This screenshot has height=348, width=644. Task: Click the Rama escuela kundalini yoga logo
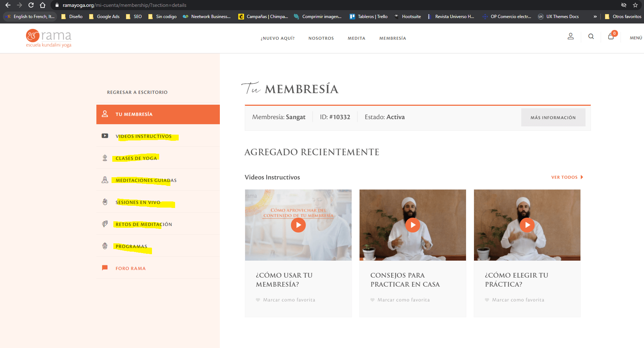(x=49, y=38)
